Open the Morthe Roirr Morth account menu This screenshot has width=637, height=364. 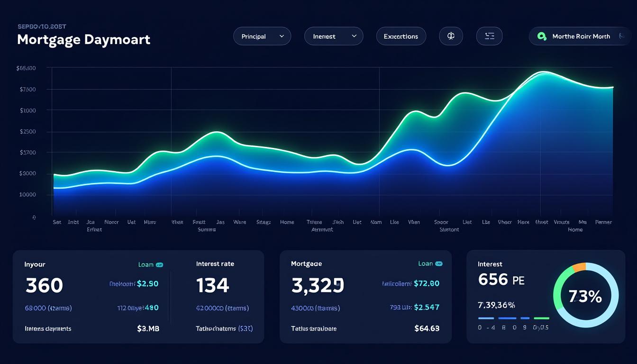pyautogui.click(x=581, y=36)
